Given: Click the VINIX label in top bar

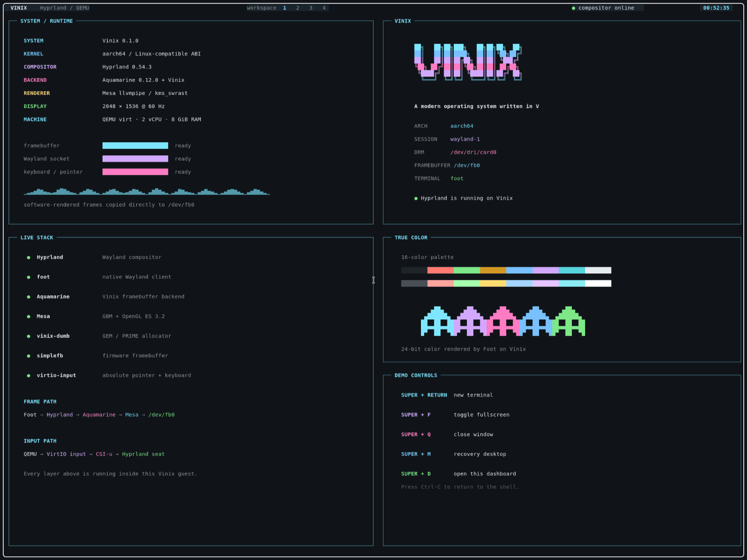Looking at the screenshot, I should [19, 8].
